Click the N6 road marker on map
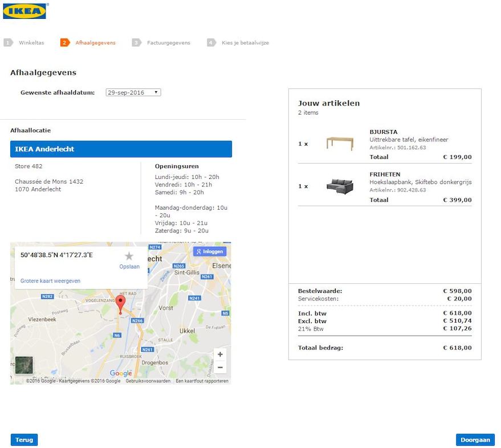This screenshot has height=448, width=501. click(x=117, y=335)
